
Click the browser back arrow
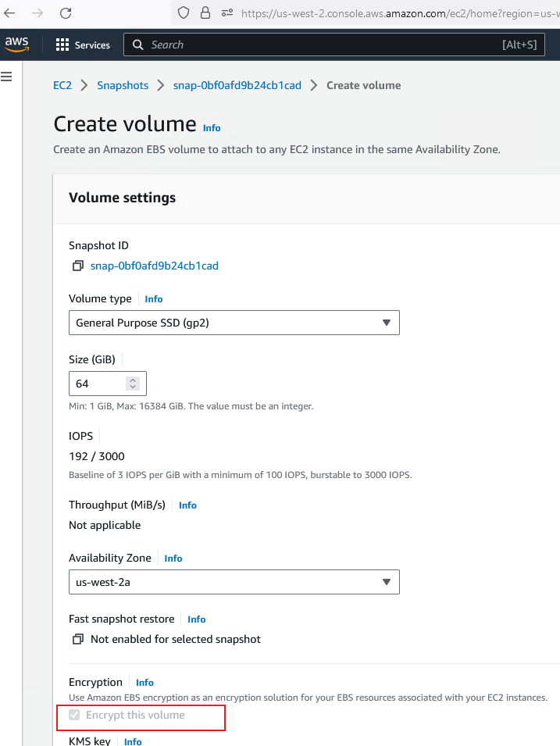tap(9, 12)
